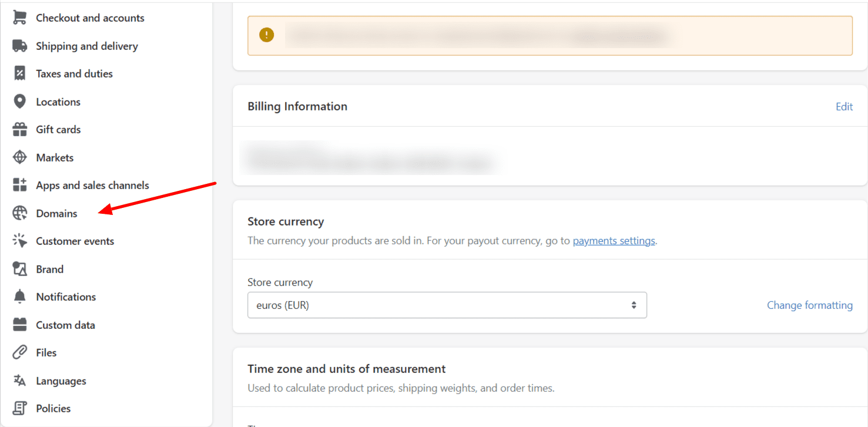The height and width of the screenshot is (427, 868).
Task: Select the Locations pin icon
Action: pos(19,101)
